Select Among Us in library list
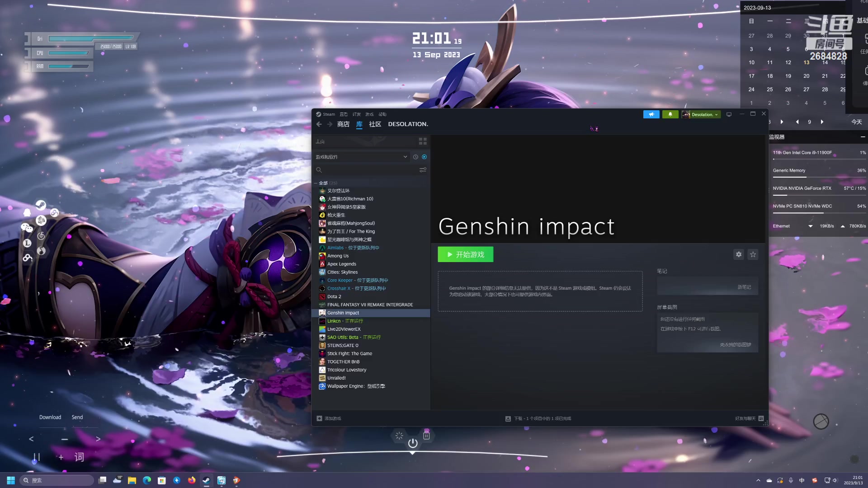Image resolution: width=868 pixels, height=488 pixels. [x=338, y=256]
